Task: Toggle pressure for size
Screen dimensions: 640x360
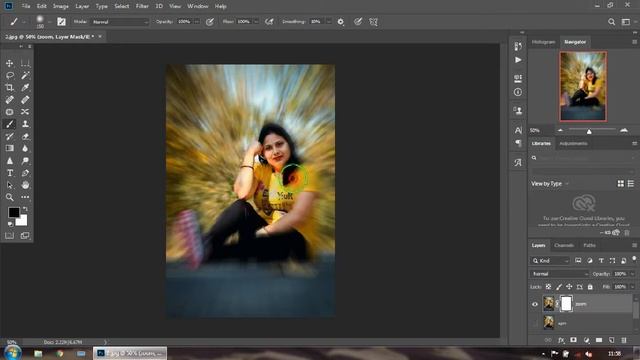Action: coord(358,22)
